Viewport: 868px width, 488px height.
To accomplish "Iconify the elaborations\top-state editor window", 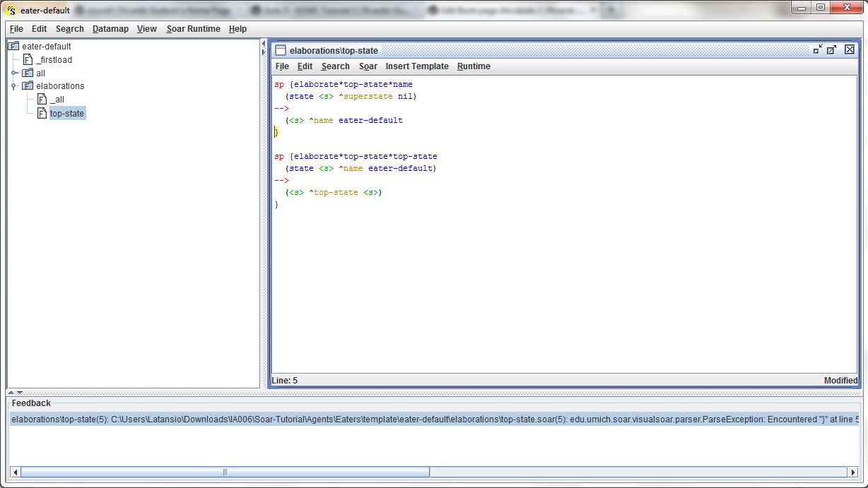I will coord(818,50).
